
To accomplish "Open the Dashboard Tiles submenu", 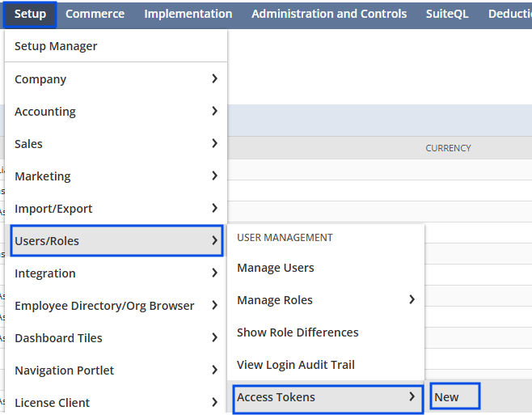I will pyautogui.click(x=116, y=338).
